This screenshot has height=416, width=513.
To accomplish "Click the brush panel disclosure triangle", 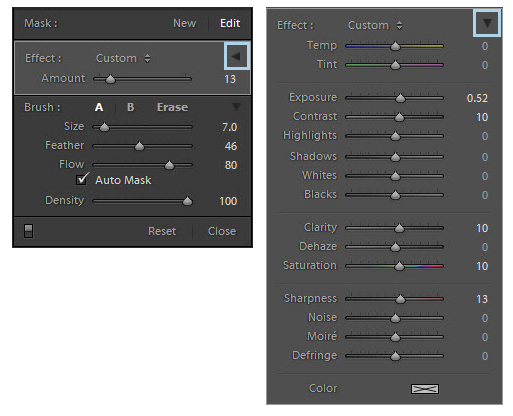I will point(236,107).
